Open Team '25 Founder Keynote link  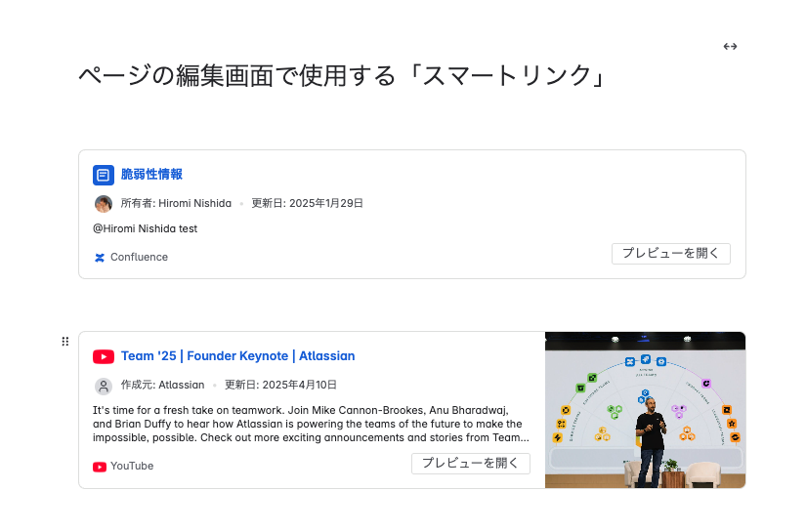tap(238, 356)
